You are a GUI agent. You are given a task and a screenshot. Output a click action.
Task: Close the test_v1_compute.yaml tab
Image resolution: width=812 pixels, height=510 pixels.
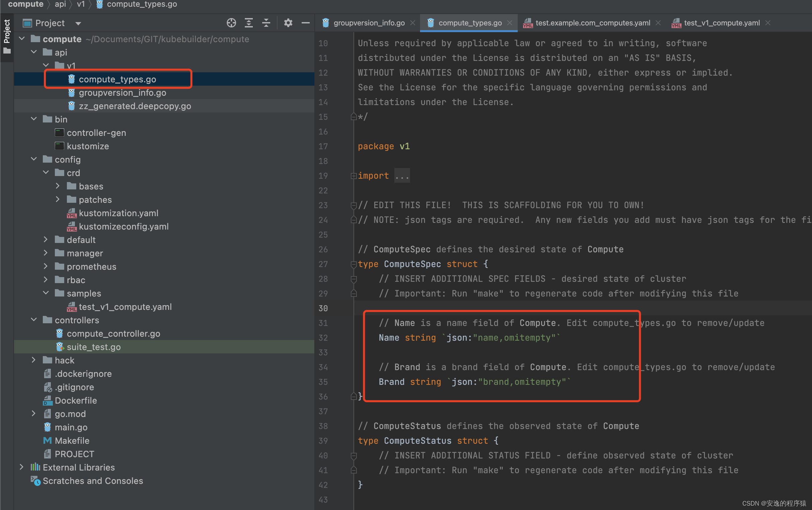(768, 23)
